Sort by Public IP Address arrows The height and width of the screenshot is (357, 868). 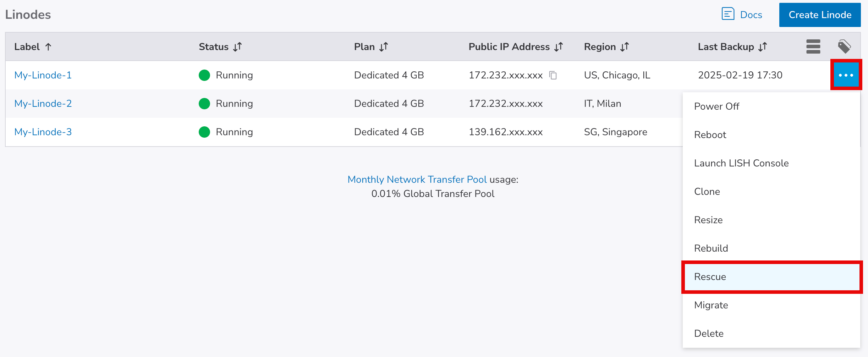[x=559, y=47]
